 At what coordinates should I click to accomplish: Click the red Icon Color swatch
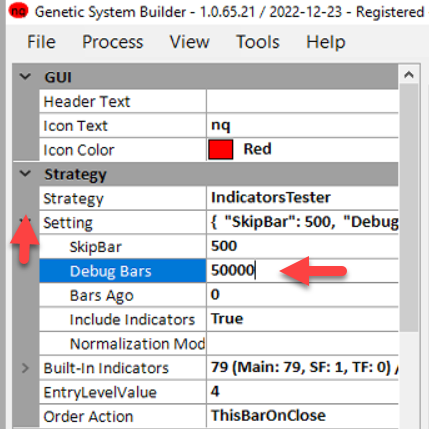[x=220, y=149]
